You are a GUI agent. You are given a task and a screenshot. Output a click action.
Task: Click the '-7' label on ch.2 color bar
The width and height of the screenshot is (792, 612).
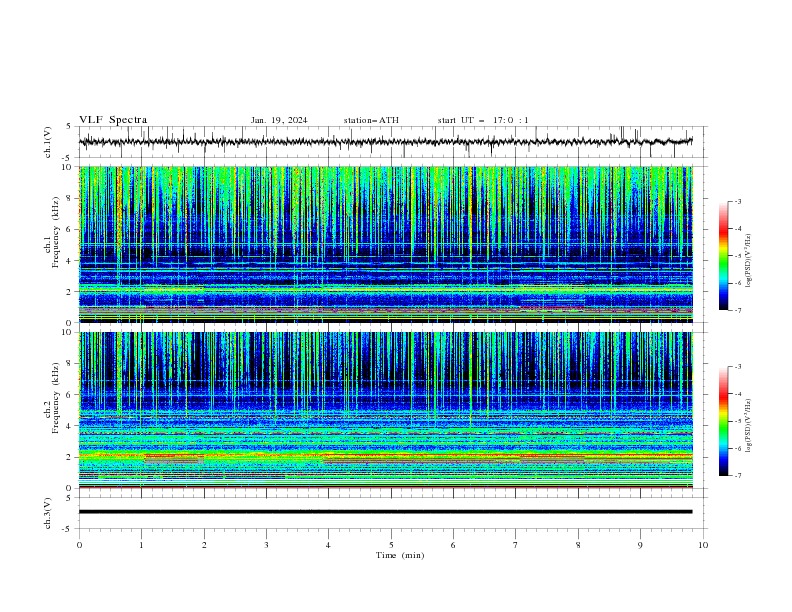click(737, 475)
